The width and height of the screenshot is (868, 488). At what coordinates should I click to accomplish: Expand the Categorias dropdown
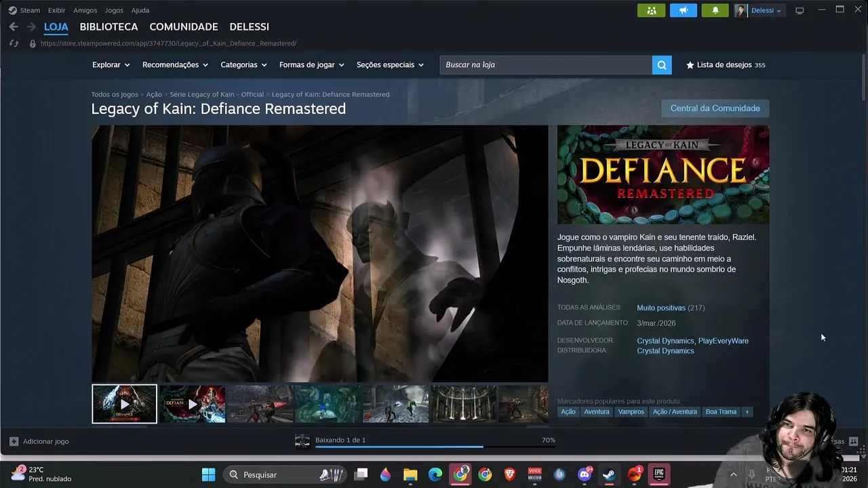[x=243, y=65]
